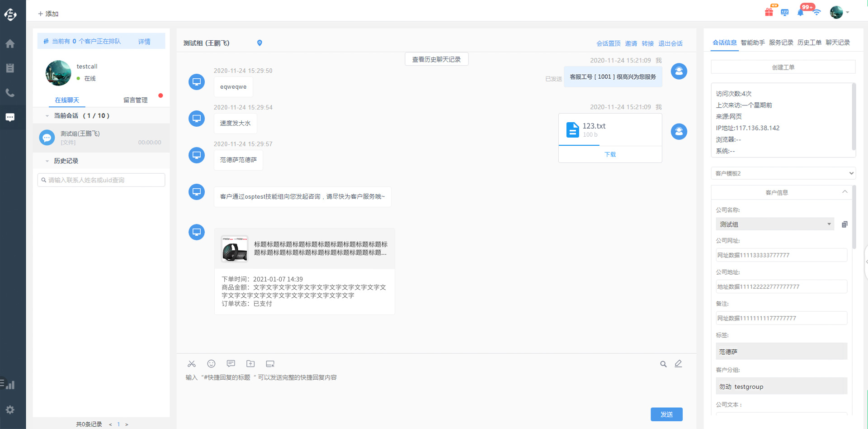Image resolution: width=868 pixels, height=429 pixels.
Task: Open quick reply message icon
Action: [231, 364]
